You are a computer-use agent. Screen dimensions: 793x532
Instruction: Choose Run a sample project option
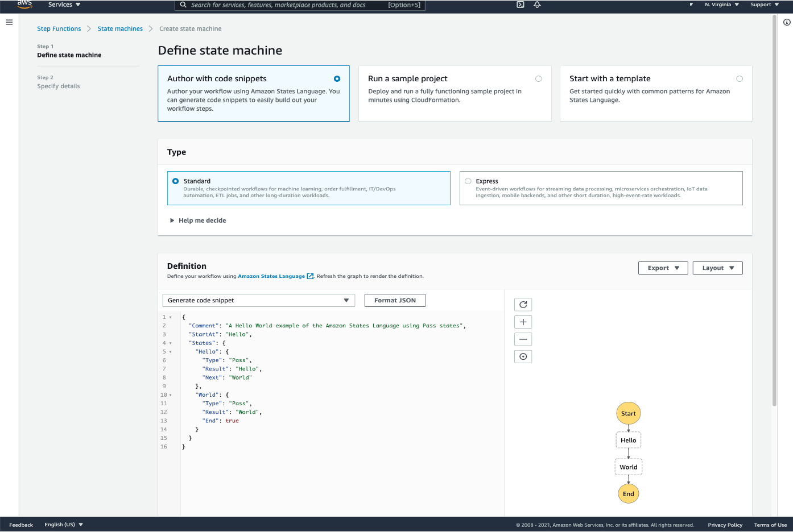coord(455,94)
